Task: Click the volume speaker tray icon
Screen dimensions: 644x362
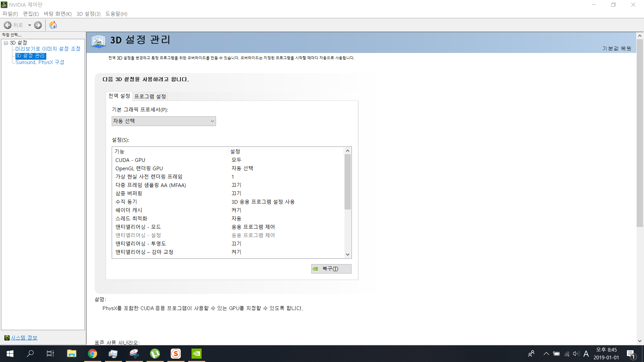Action: [x=576, y=354]
